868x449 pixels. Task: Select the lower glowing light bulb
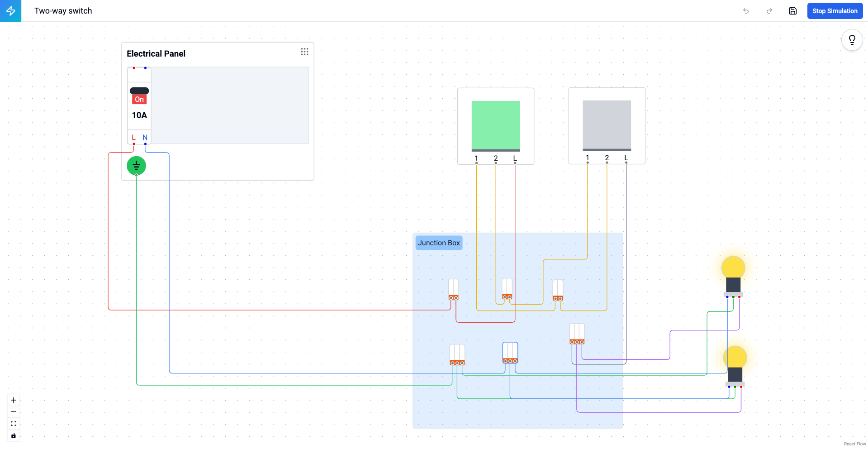(x=735, y=358)
